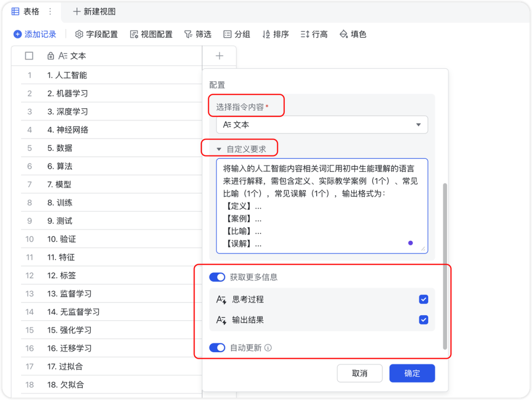This screenshot has height=400, width=532.
Task: Uncheck the 思考过程 checkbox
Action: [424, 299]
